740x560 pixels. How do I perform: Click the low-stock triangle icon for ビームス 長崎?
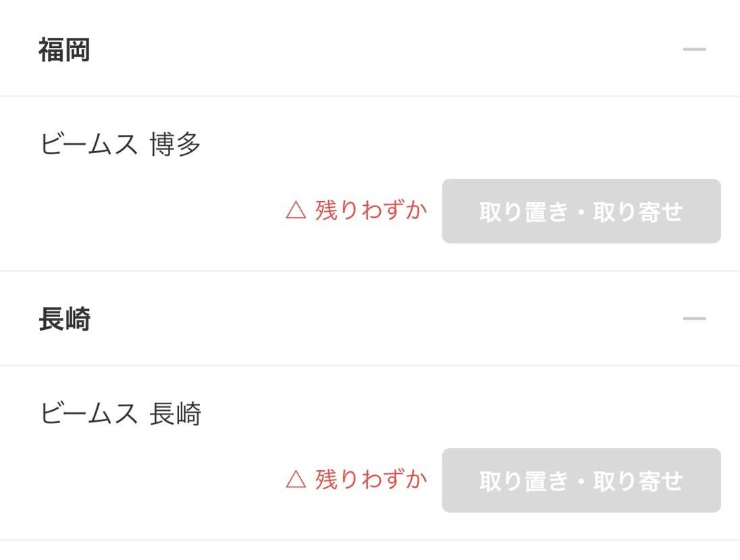[x=296, y=480]
